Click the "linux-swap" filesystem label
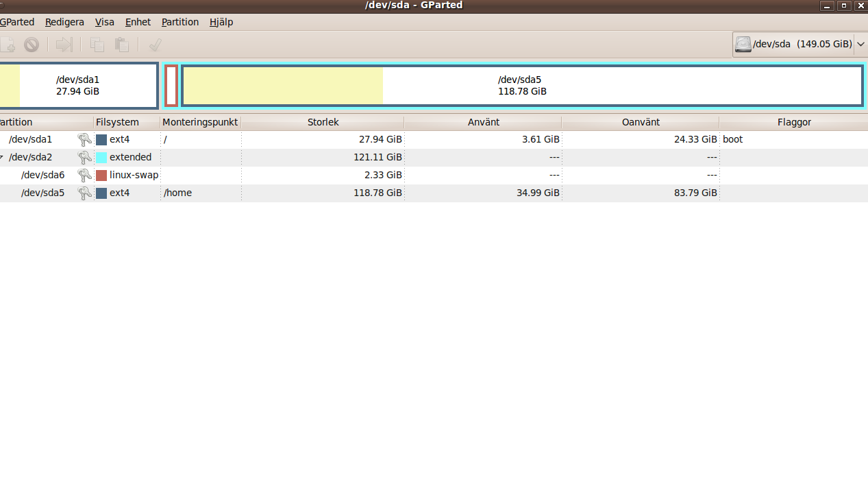868x493 pixels. [134, 175]
